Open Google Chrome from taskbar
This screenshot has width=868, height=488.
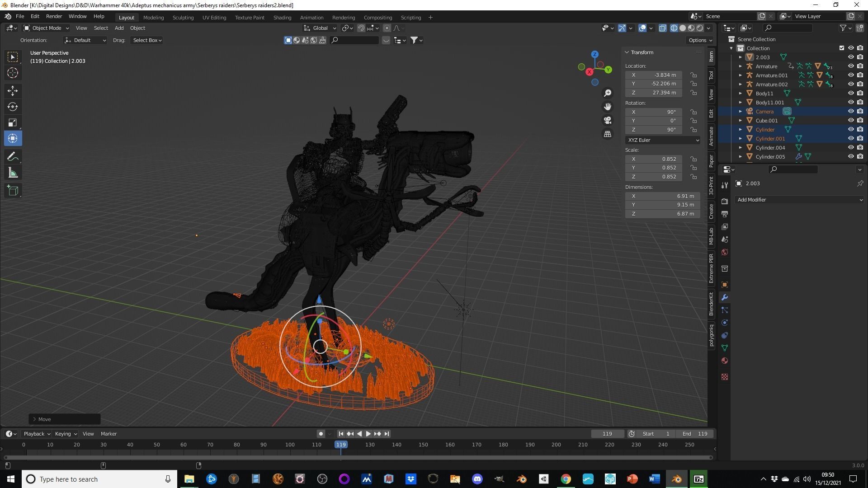click(566, 479)
